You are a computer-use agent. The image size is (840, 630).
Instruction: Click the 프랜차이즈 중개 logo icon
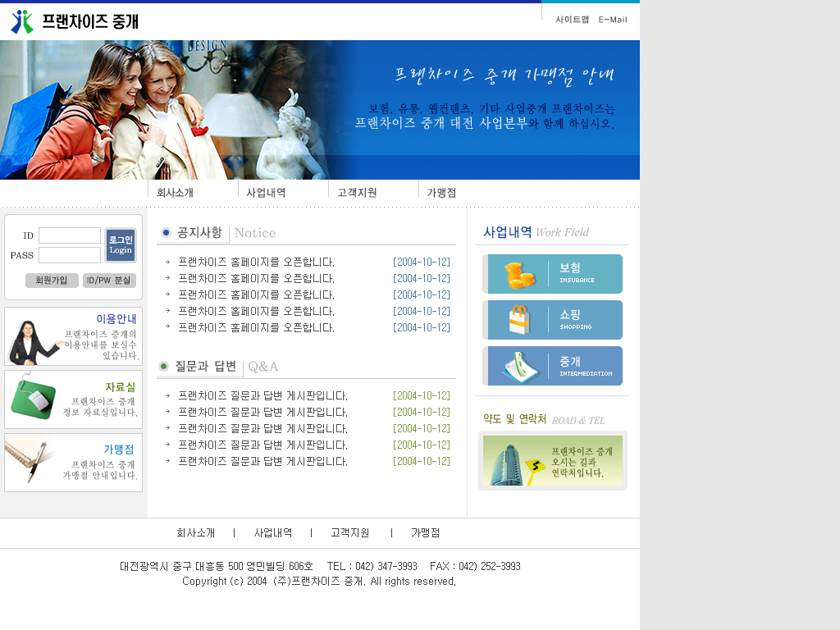click(x=23, y=21)
